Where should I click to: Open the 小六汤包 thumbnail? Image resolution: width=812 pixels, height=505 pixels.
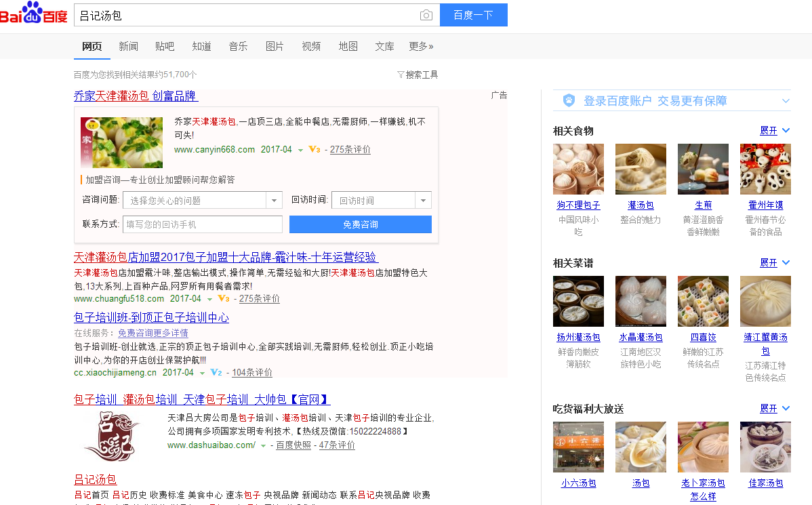(578, 447)
